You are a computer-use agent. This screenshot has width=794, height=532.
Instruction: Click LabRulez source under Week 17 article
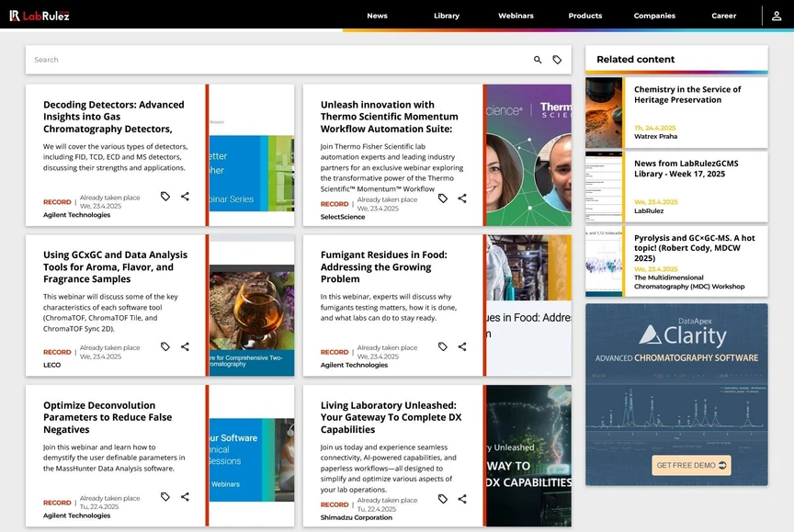649,211
